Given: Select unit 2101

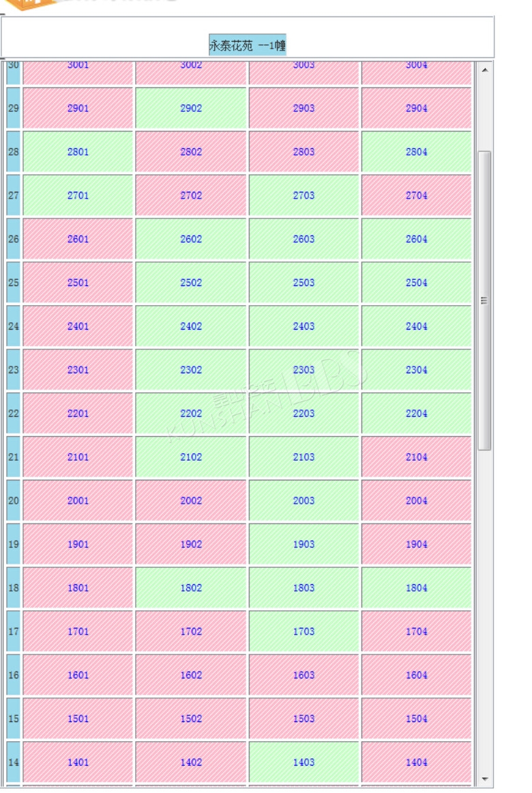Looking at the screenshot, I should coord(78,457).
